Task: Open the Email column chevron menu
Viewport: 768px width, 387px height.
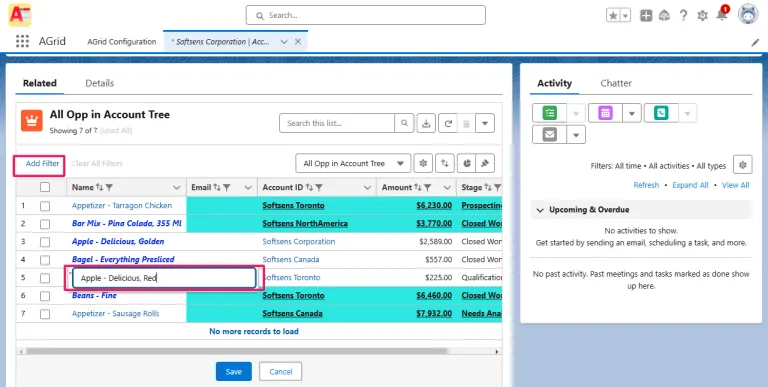Action: [x=248, y=188]
